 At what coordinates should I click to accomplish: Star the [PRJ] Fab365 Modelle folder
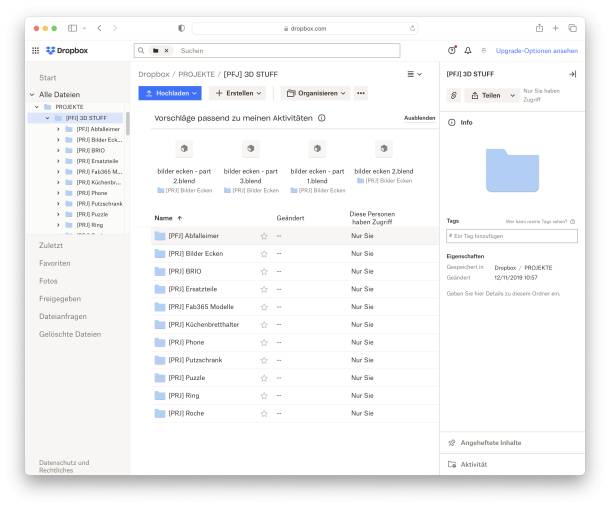click(264, 307)
